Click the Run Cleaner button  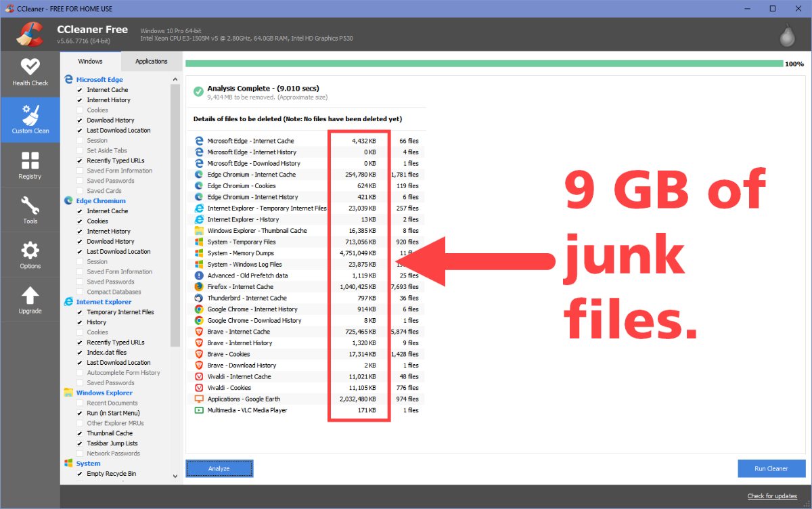click(771, 468)
